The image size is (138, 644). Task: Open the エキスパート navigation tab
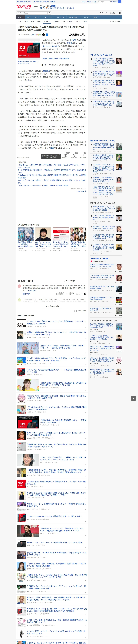(x=48, y=17)
